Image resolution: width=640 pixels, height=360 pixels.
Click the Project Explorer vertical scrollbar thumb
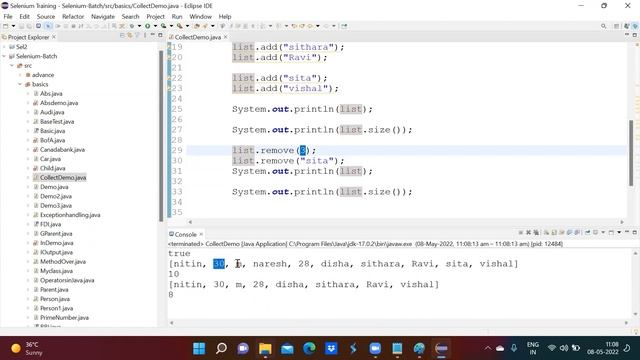(x=161, y=135)
